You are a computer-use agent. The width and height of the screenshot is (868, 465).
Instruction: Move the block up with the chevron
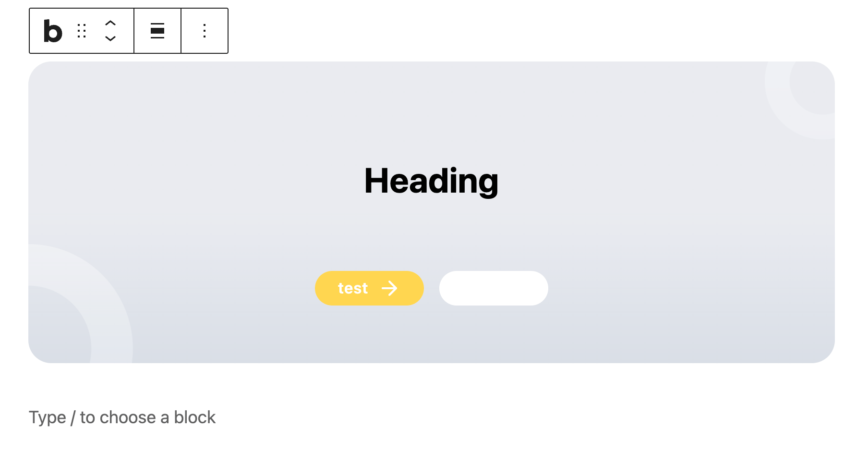pos(110,23)
